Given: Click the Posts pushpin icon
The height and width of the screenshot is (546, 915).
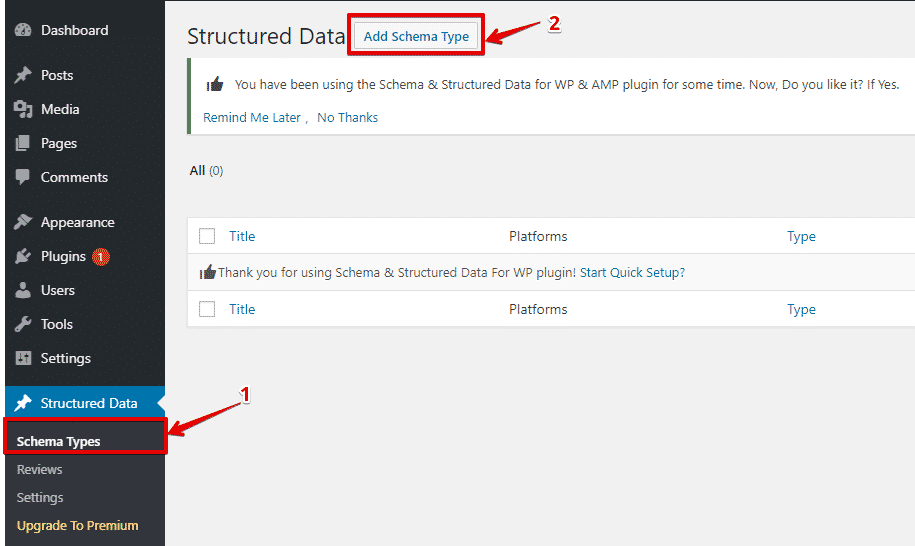Looking at the screenshot, I should click(x=23, y=75).
